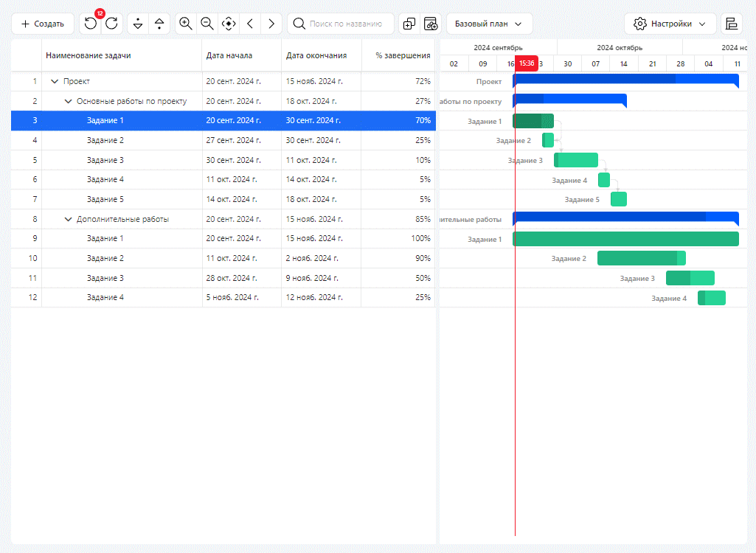Click 2024 октябрь month header
The width and height of the screenshot is (756, 553).
tap(620, 48)
